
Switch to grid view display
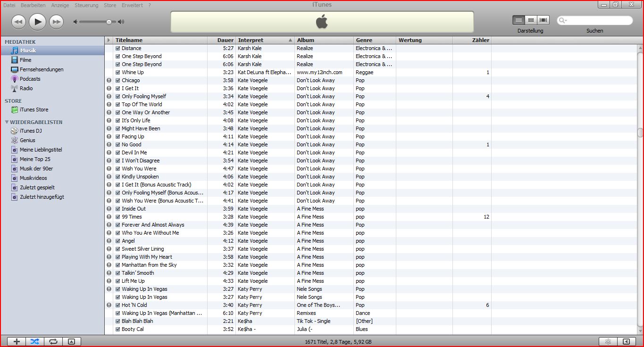point(531,20)
